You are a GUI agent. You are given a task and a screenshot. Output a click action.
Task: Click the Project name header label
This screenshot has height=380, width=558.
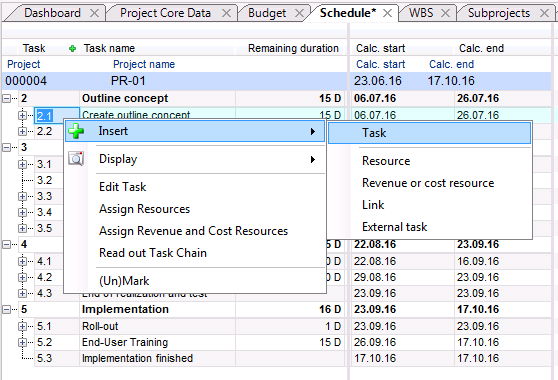144,64
